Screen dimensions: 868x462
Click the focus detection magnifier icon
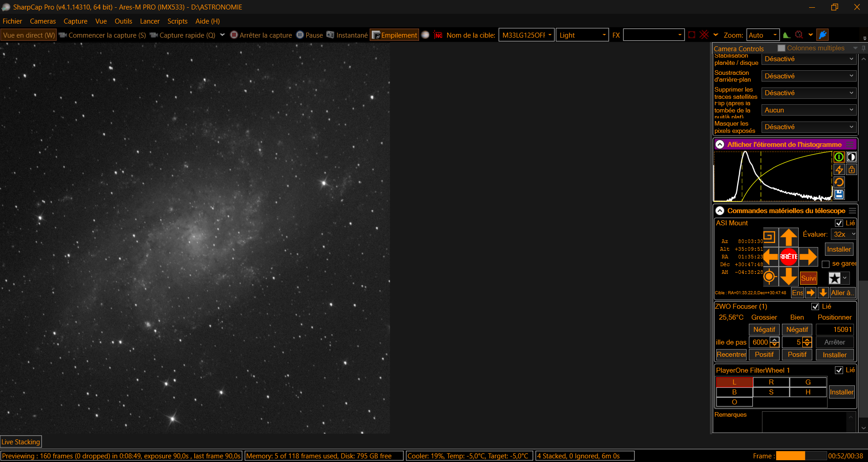pos(799,35)
